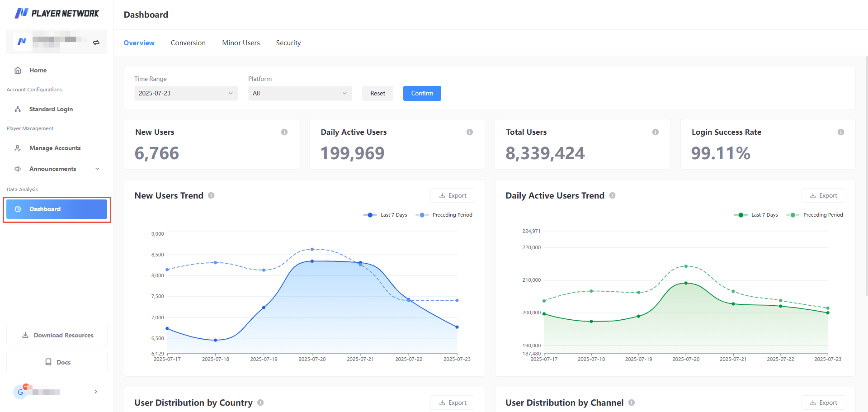868x412 pixels.
Task: Select the Standard Login icon
Action: tap(17, 109)
